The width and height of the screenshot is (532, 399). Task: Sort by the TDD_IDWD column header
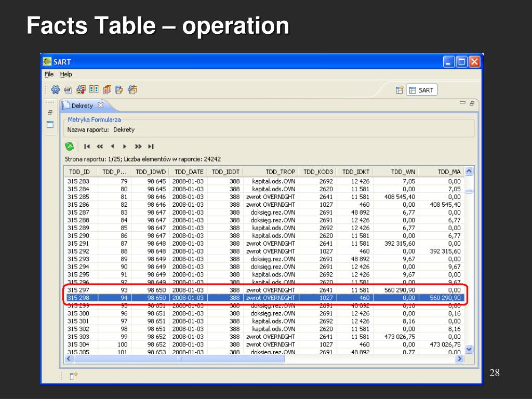[x=151, y=172]
